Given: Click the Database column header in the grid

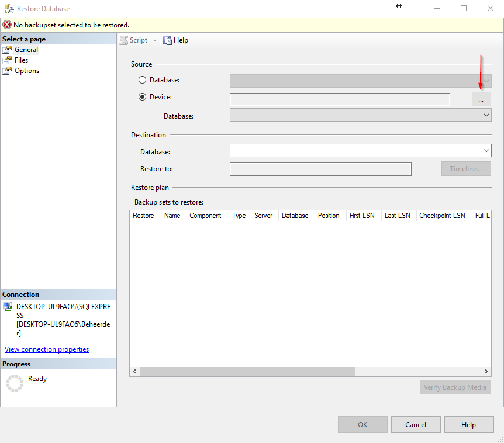Looking at the screenshot, I should tap(295, 216).
